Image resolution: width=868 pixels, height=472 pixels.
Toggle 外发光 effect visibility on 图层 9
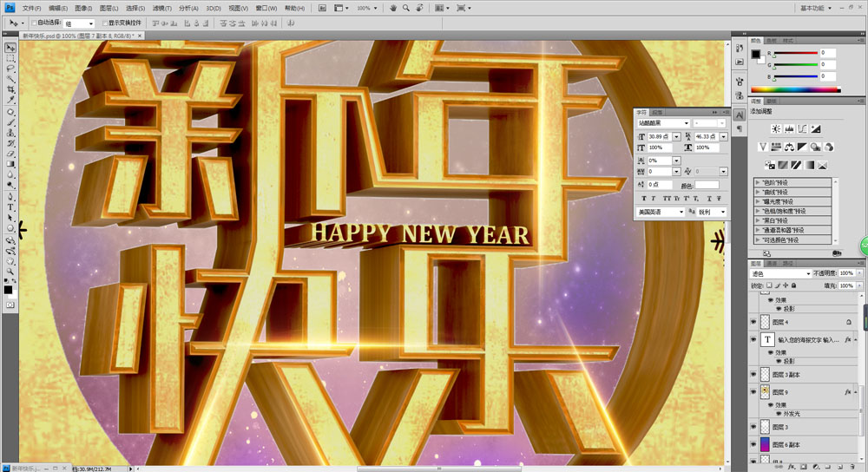point(779,413)
